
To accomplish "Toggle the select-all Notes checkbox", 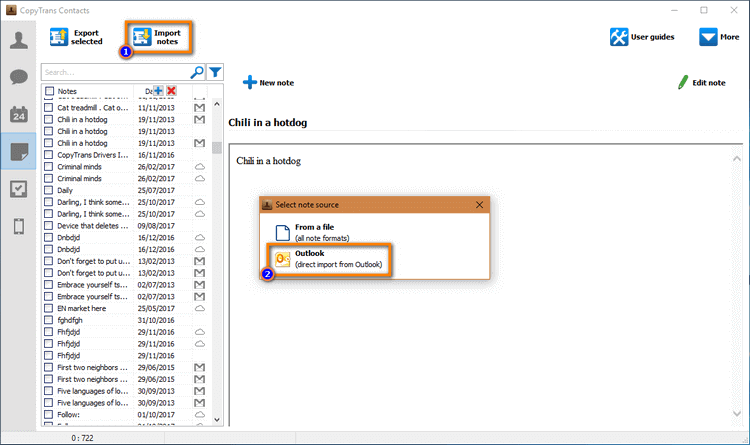I will (49, 91).
